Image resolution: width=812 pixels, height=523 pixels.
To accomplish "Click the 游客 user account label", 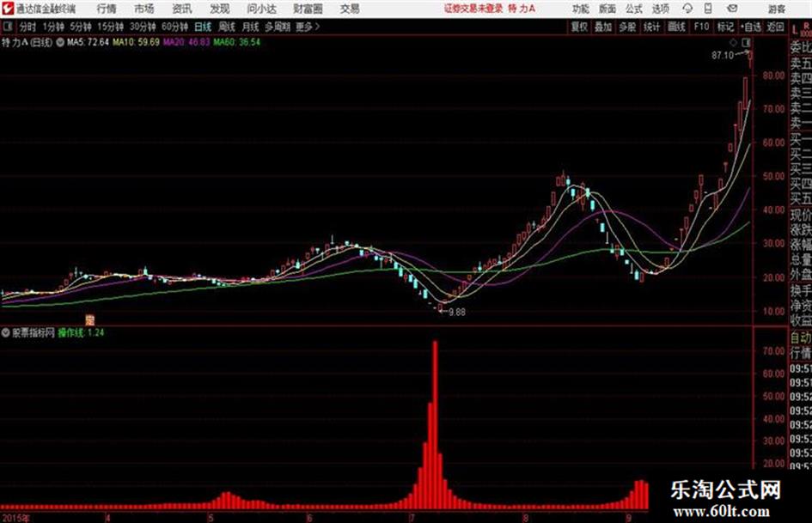I will 777,9.
